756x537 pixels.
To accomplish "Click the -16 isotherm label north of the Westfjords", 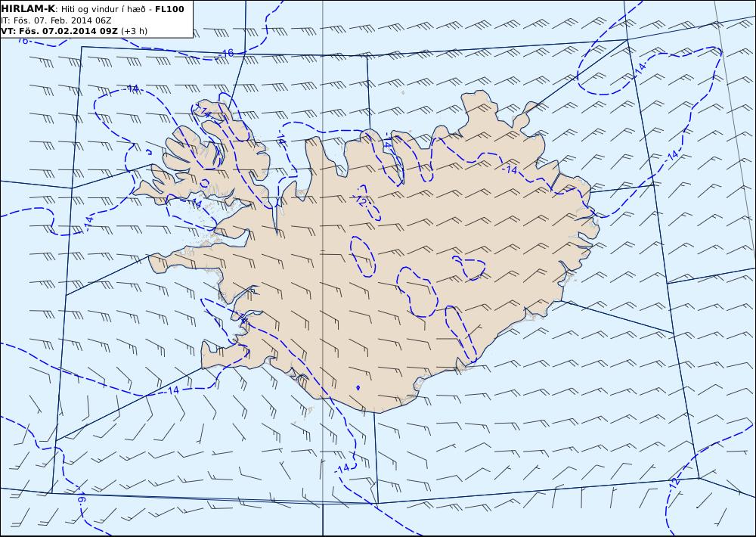I will [227, 53].
